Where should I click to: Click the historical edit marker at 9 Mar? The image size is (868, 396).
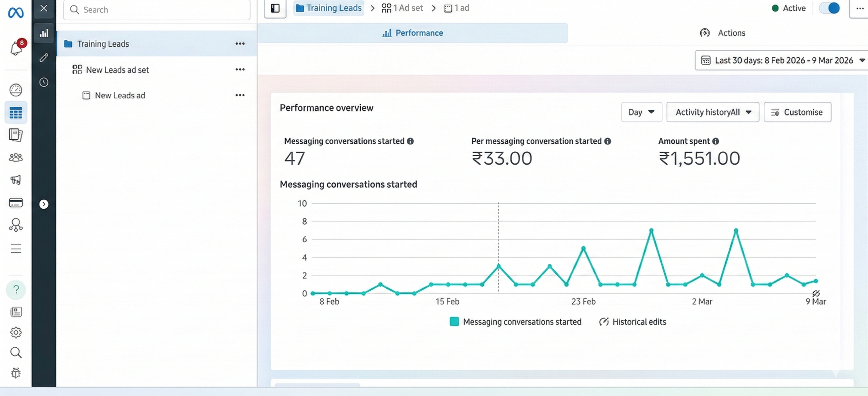coord(816,293)
